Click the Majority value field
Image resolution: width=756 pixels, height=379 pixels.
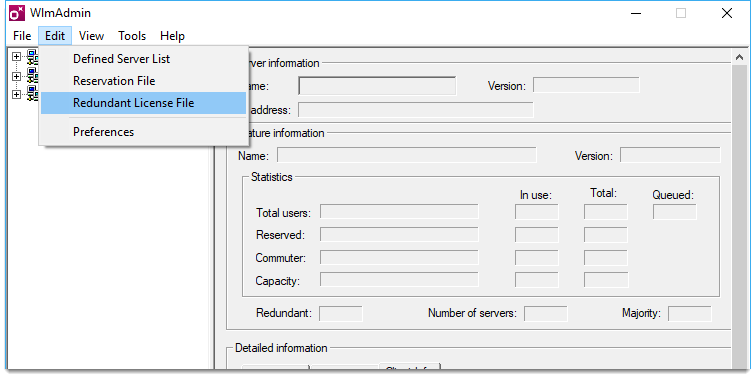click(689, 313)
